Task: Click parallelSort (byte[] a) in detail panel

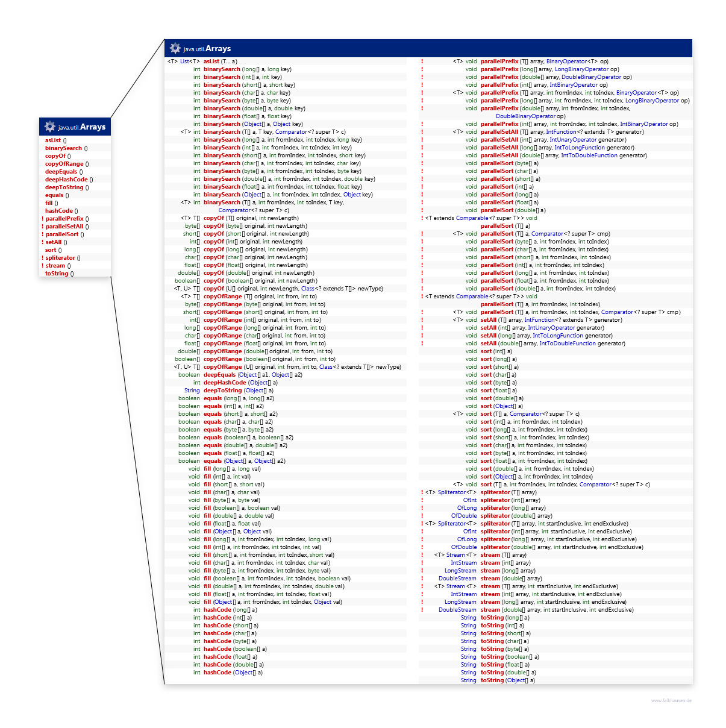Action: coord(510,163)
